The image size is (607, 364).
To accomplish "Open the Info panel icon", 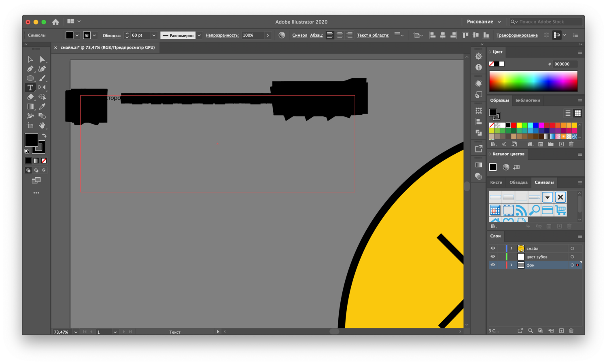I will click(x=479, y=67).
